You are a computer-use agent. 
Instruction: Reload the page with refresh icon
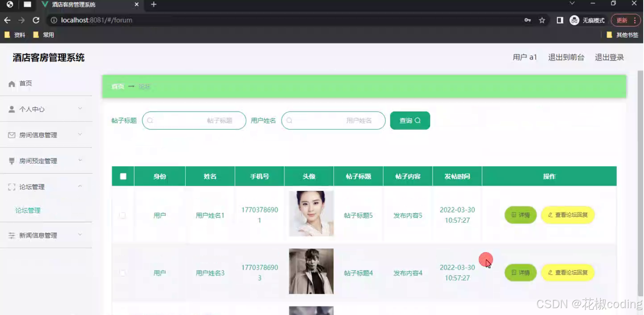[36, 20]
